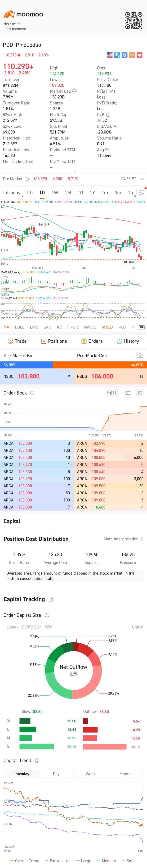The image size is (147, 868).
Task: Tap the orange 64.00% ask ratio bar
Action: tap(100, 365)
